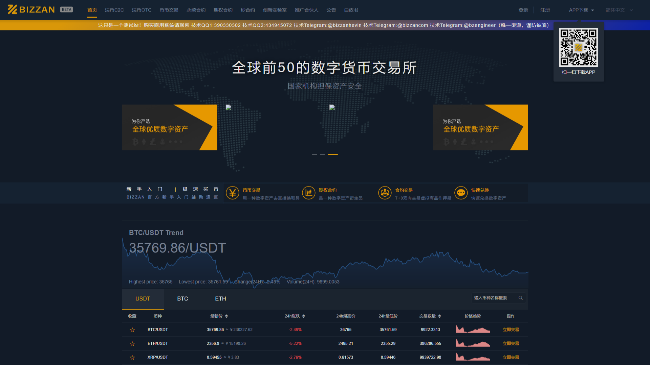Click the price trend sparkline for BTC/USDT
The image size is (650, 365).
473,330
